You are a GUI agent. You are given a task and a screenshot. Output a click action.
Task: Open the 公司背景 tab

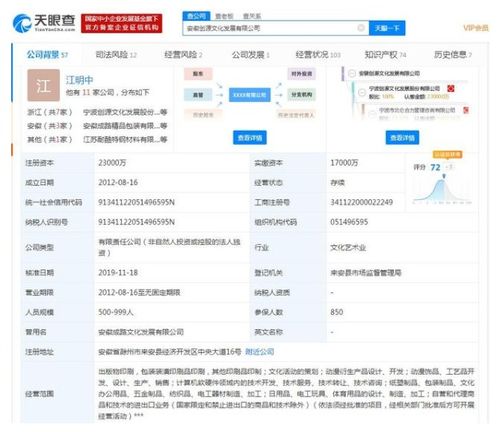coord(47,55)
